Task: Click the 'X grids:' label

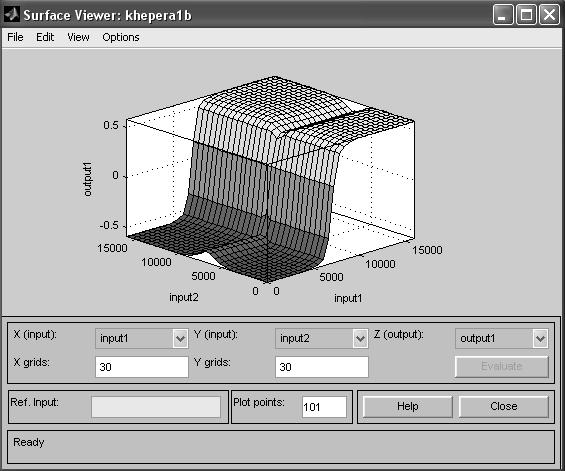Action: pyautogui.click(x=32, y=362)
